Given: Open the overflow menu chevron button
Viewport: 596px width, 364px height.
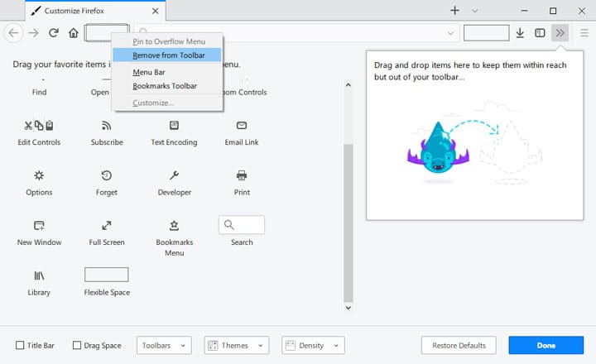Looking at the screenshot, I should 560,33.
